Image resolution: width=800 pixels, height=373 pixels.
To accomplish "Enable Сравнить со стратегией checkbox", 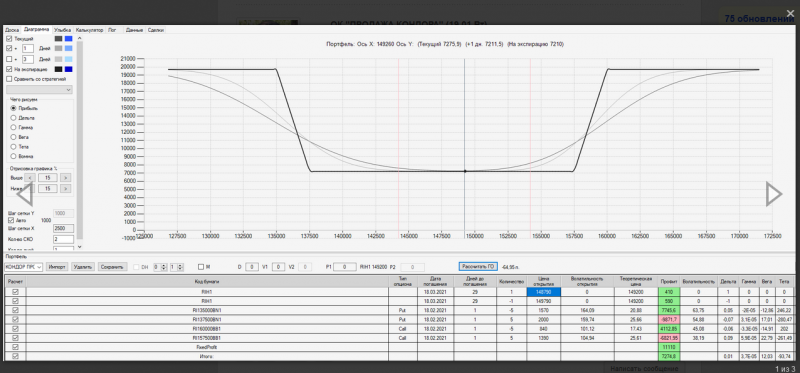I will click(9, 79).
